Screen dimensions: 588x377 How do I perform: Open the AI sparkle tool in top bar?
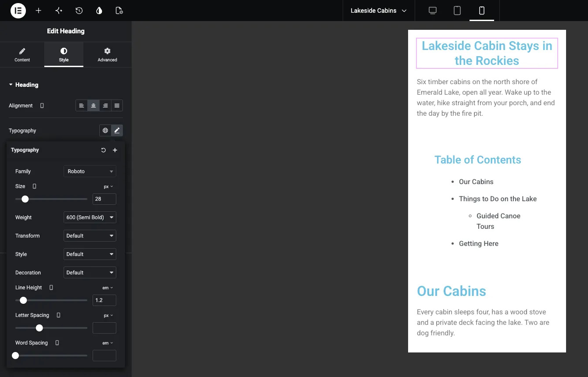point(59,11)
